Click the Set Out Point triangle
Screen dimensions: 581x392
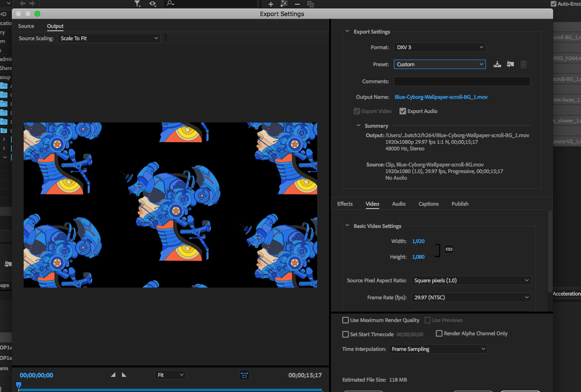pyautogui.click(x=124, y=375)
